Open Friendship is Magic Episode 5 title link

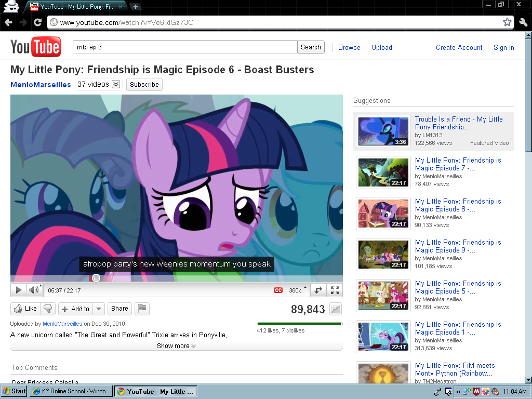click(x=458, y=287)
